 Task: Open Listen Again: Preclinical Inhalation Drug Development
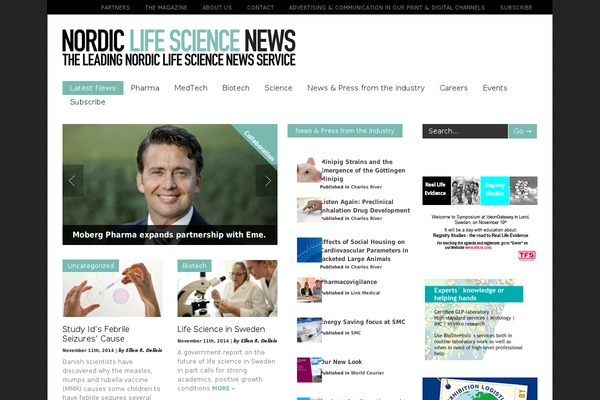365,206
